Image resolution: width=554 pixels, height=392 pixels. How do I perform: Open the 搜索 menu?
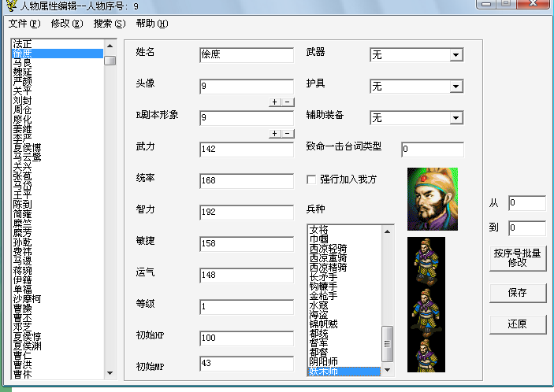tap(109, 24)
